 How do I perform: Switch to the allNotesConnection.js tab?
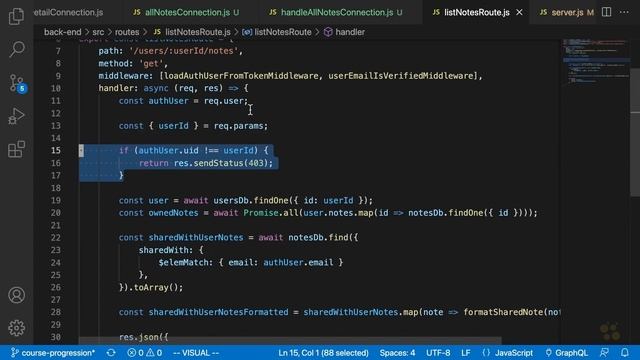pos(186,13)
